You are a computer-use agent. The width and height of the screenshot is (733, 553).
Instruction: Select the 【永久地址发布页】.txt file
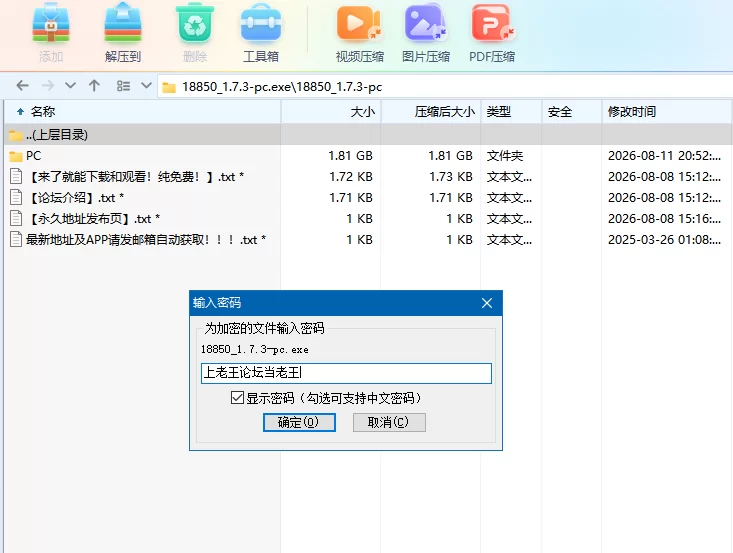pyautogui.click(x=368, y=219)
